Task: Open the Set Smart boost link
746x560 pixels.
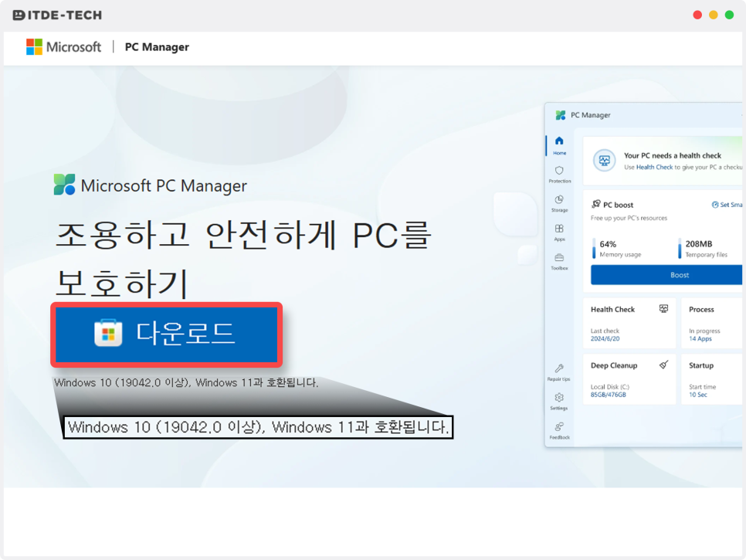Action: tap(727, 205)
